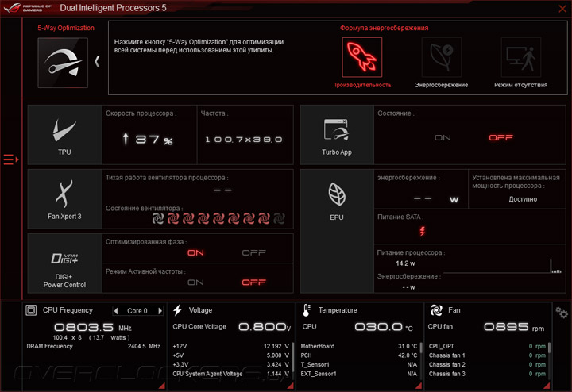Collapse the info panel with left chevron
The height and width of the screenshot is (392, 572).
(x=97, y=62)
